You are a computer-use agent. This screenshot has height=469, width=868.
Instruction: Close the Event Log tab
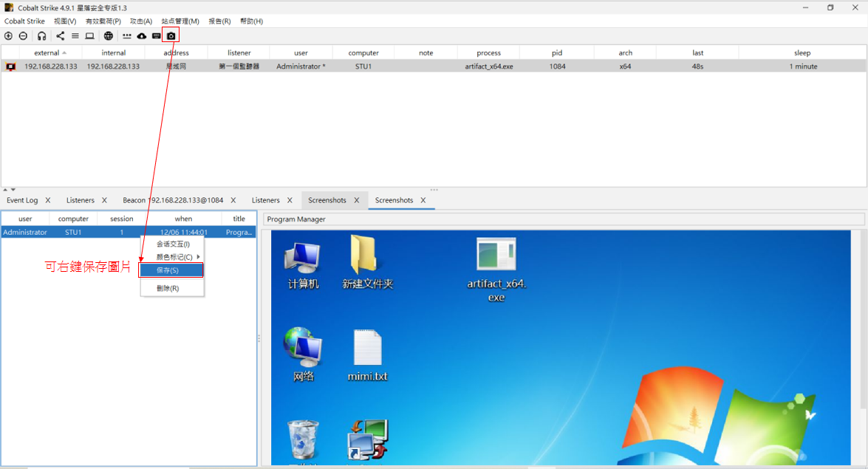pos(47,200)
